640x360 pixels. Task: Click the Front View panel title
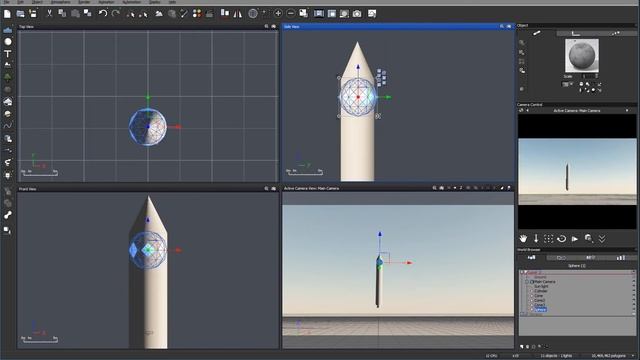point(28,189)
